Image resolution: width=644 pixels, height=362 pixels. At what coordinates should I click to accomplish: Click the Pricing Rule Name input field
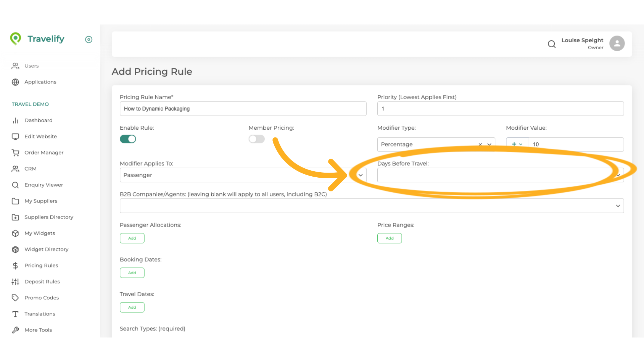pyautogui.click(x=243, y=109)
